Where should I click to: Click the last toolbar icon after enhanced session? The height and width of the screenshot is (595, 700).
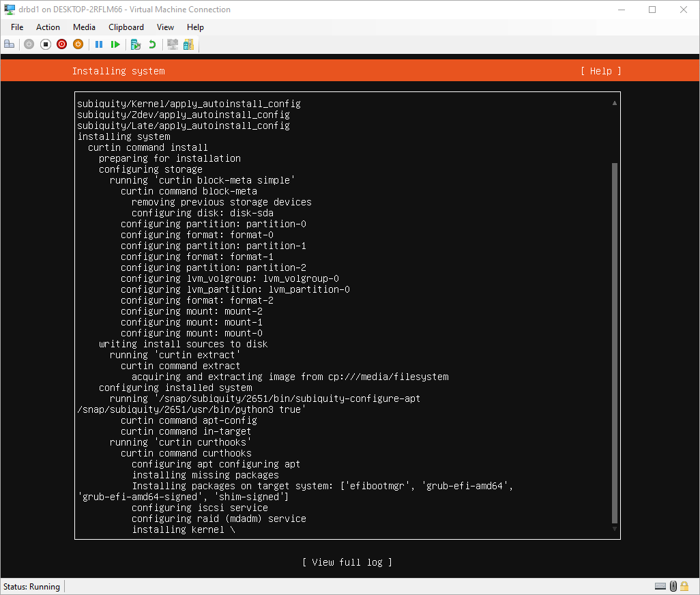click(189, 44)
